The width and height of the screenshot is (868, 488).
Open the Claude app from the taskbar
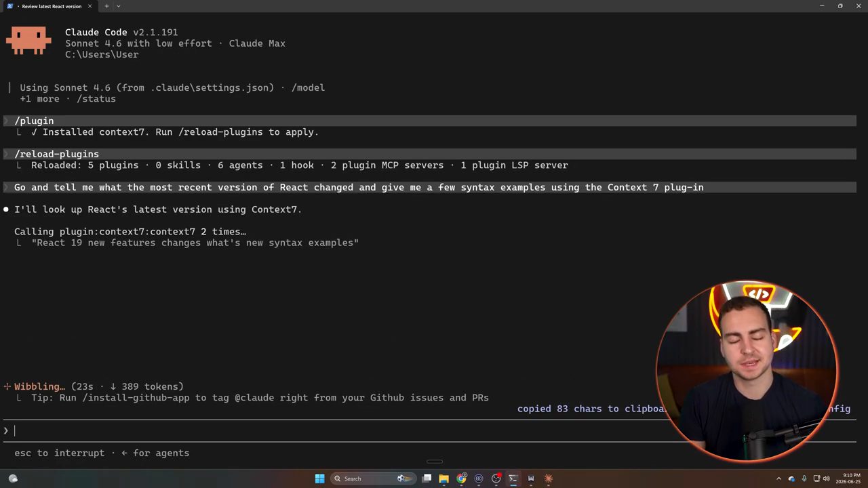click(548, 479)
